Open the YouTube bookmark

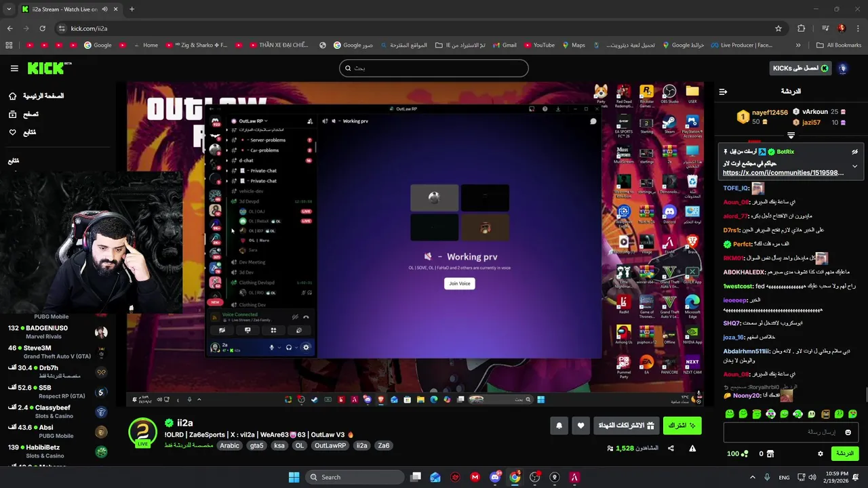pyautogui.click(x=538, y=45)
